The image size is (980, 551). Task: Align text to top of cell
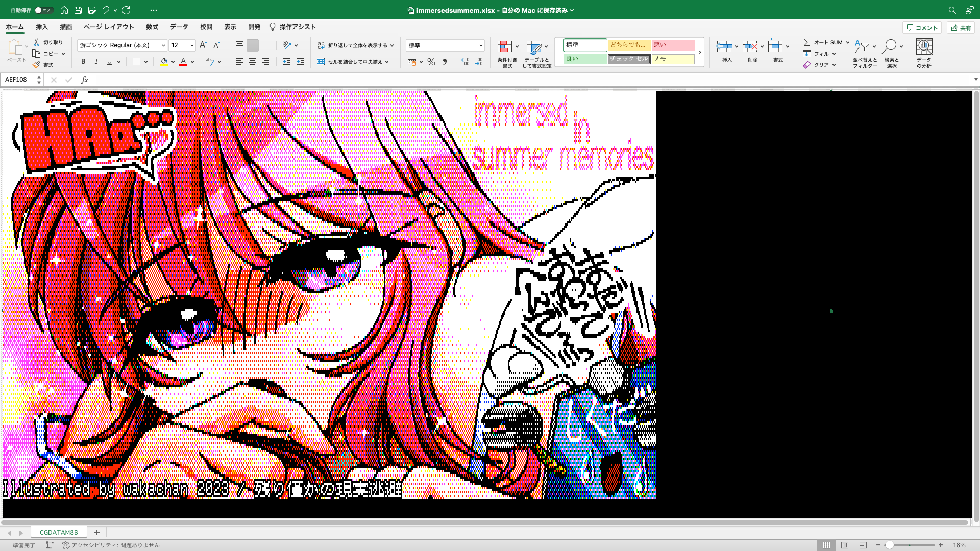(239, 45)
